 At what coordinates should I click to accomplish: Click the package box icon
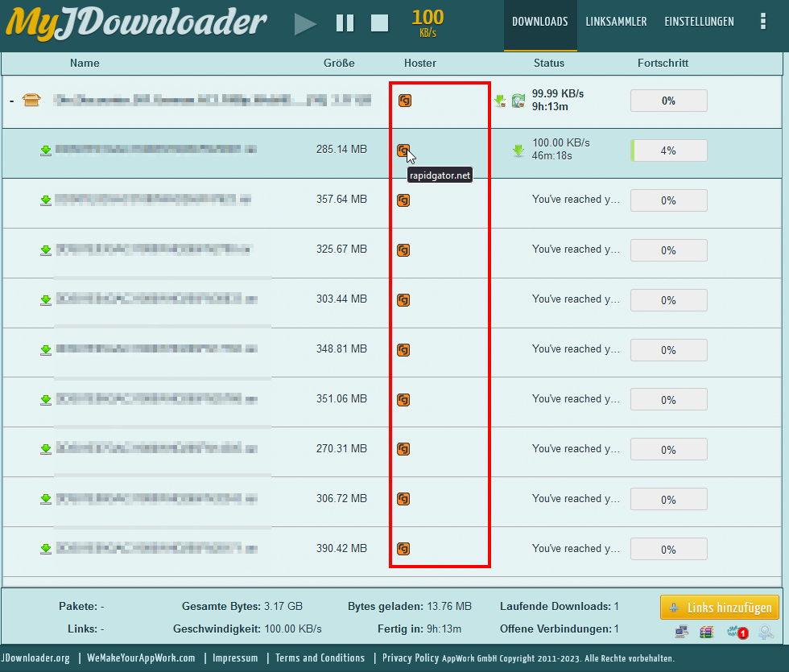tap(32, 100)
